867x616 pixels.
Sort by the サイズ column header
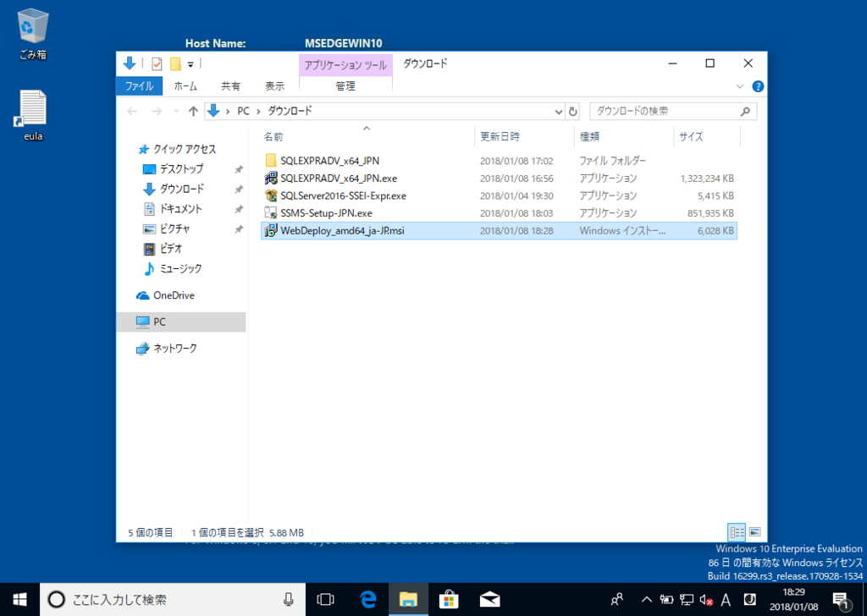pyautogui.click(x=707, y=136)
